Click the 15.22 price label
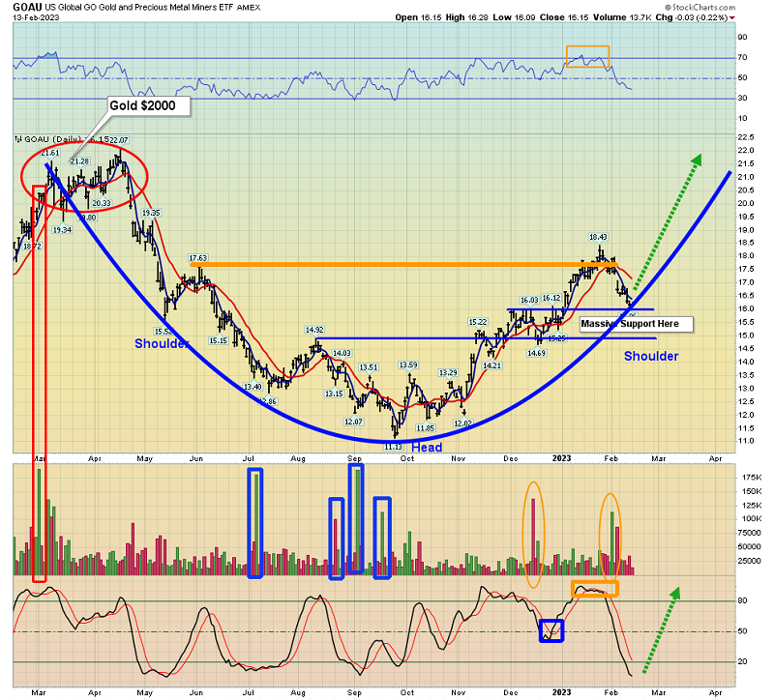 click(478, 322)
